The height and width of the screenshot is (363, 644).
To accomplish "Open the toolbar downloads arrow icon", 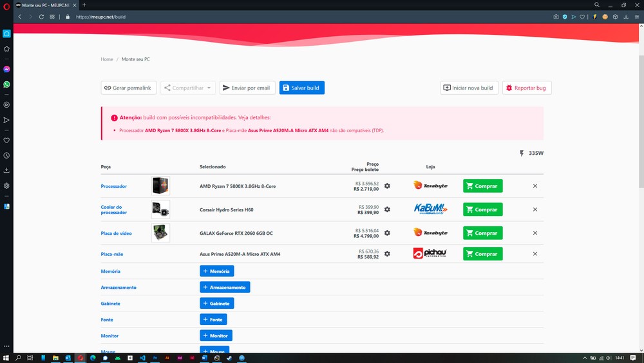I will [x=626, y=17].
